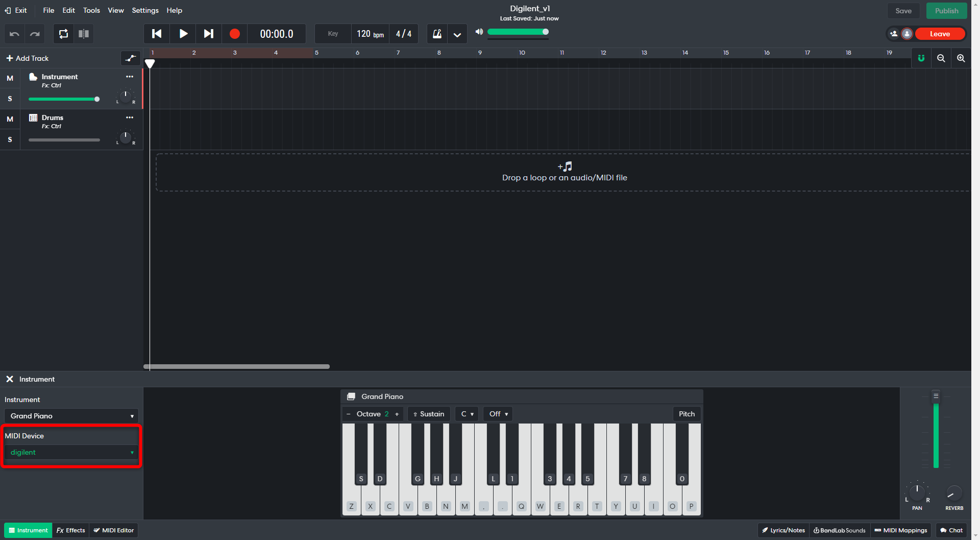980x540 pixels.
Task: Solo the Drums track
Action: click(x=10, y=139)
